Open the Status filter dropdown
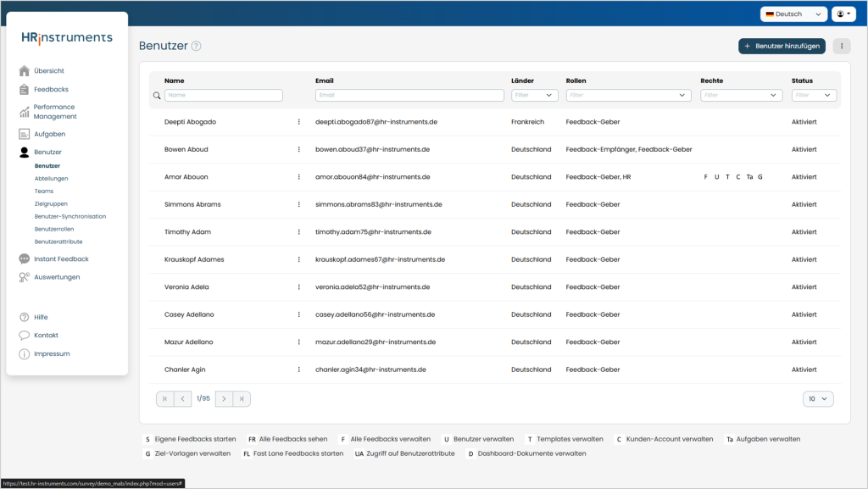The height and width of the screenshot is (489, 868). pos(814,95)
